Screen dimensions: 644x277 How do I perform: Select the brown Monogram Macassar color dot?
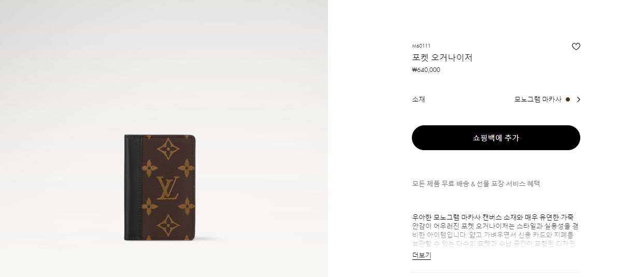[x=568, y=99]
